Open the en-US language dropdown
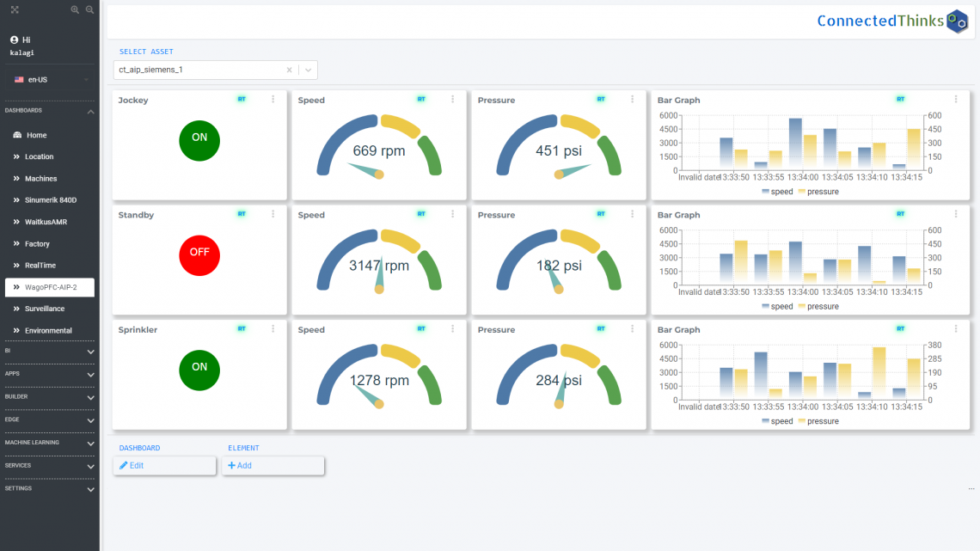Screen dimensions: 980x551 tap(52, 79)
